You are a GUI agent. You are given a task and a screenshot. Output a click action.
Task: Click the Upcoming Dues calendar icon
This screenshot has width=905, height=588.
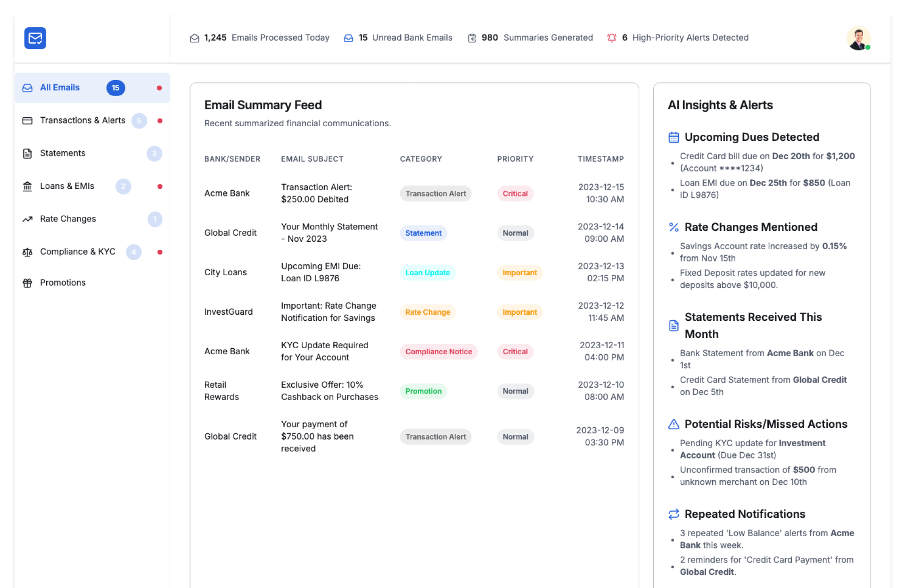click(x=674, y=137)
